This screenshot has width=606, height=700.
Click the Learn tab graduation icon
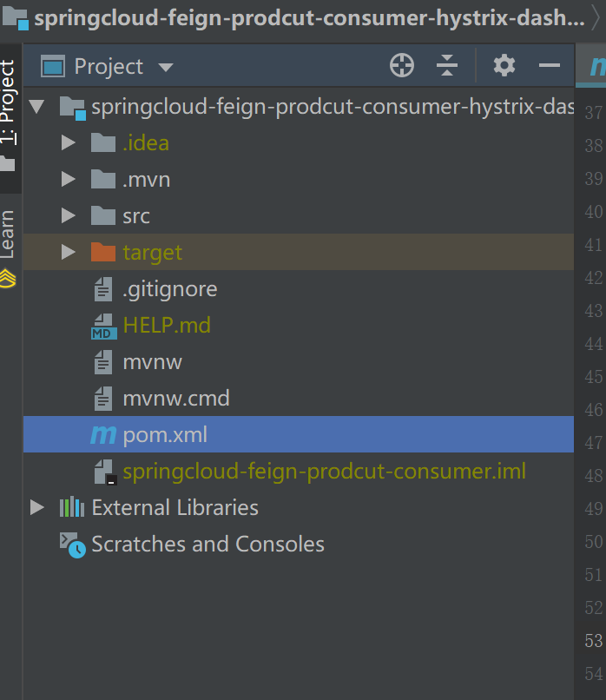(x=8, y=279)
